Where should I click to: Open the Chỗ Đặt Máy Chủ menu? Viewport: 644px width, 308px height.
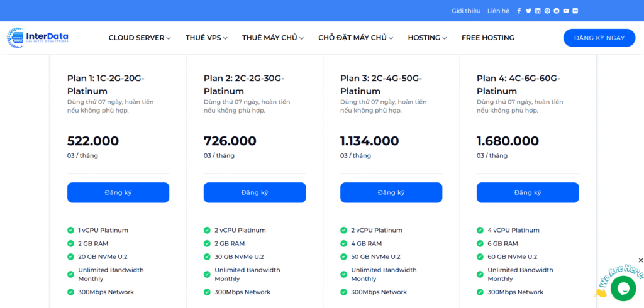(x=355, y=38)
